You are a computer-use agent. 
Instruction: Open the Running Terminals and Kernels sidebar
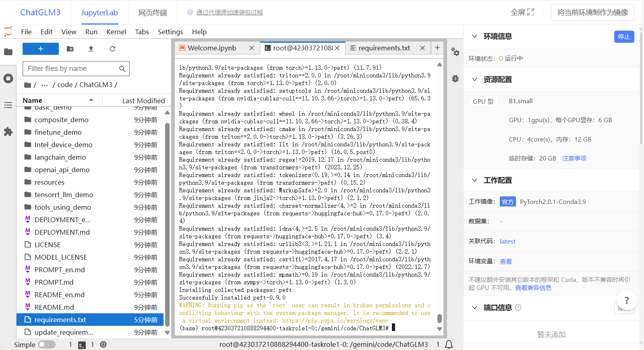8,79
